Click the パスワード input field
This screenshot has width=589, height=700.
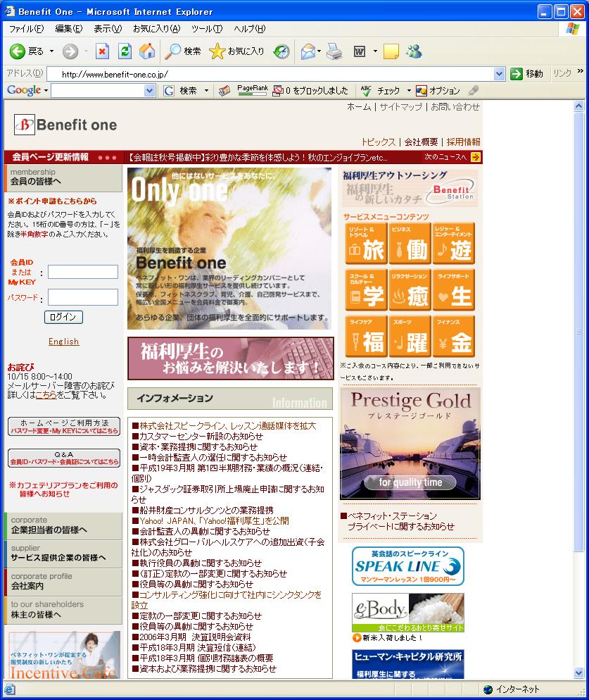click(83, 297)
